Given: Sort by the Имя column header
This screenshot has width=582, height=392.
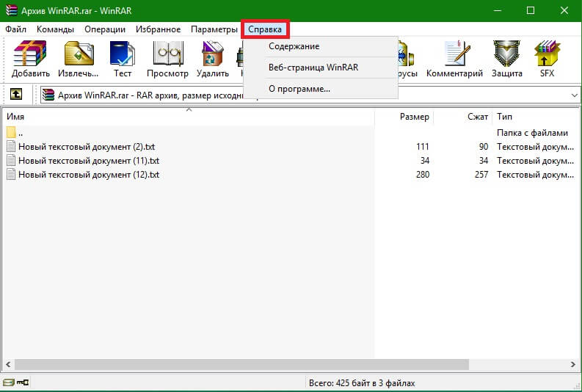Looking at the screenshot, I should point(189,117).
